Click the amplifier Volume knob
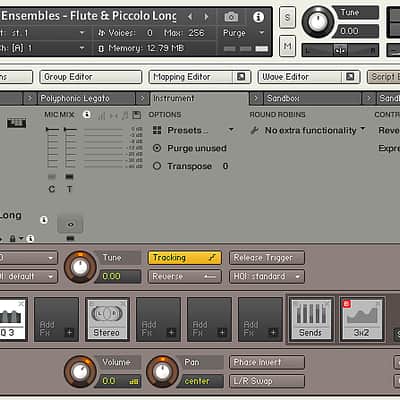This screenshot has width=400, height=400. (x=80, y=372)
